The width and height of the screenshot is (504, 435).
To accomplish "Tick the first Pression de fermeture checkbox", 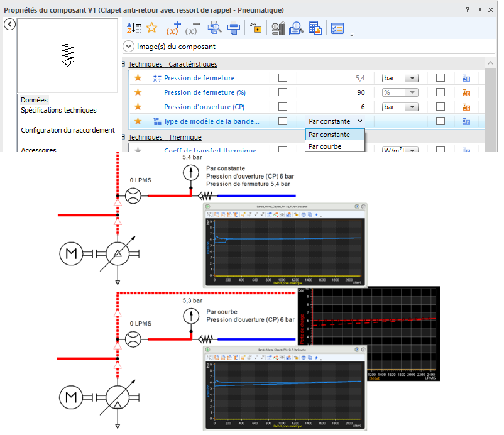I will coord(283,78).
